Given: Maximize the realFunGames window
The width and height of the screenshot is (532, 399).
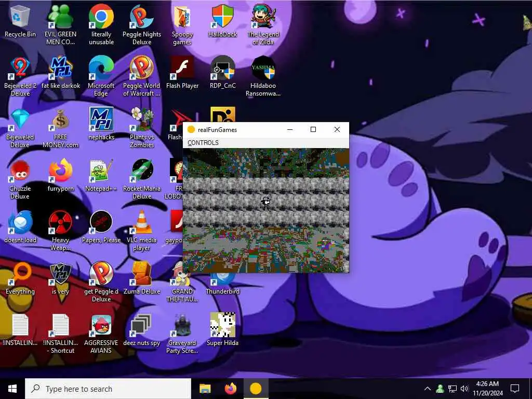Looking at the screenshot, I should click(x=313, y=129).
